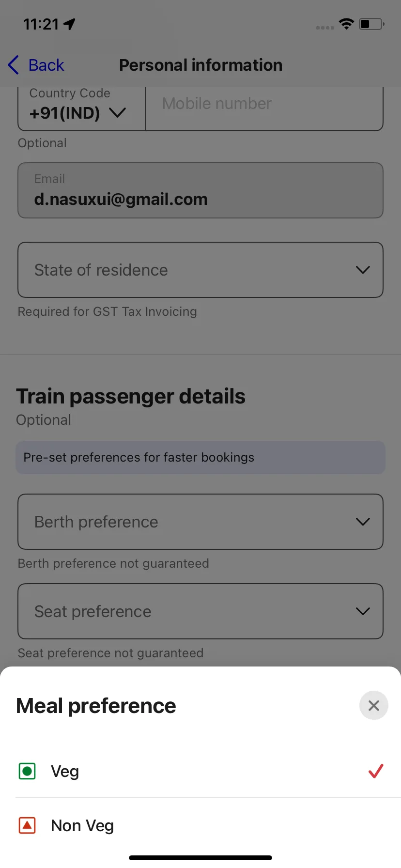
Task: Open the Country Code +91(IND) dropdown
Action: pos(82,109)
